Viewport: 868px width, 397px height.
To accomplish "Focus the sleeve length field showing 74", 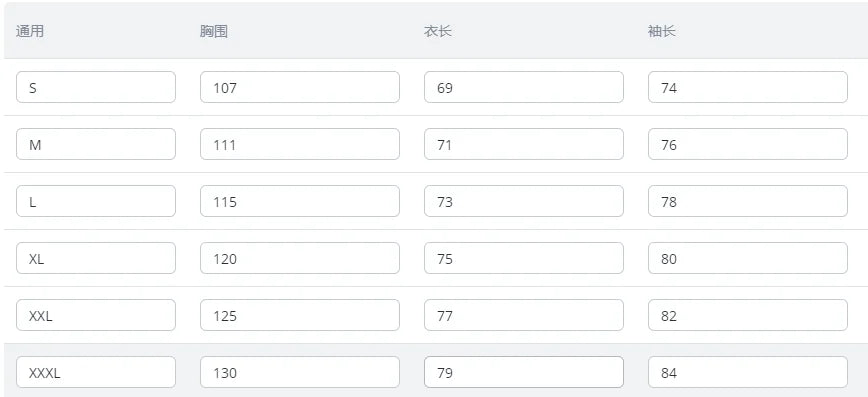I will [747, 87].
